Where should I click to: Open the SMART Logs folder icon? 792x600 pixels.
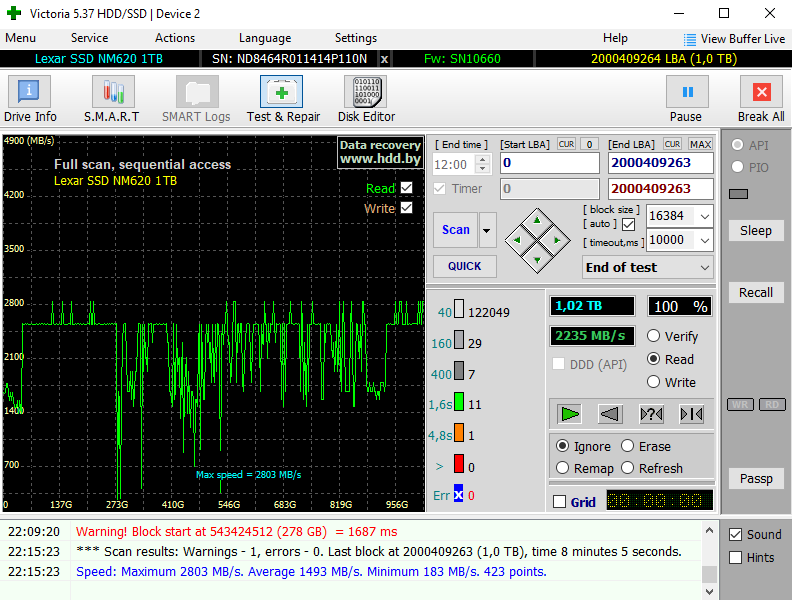197,91
